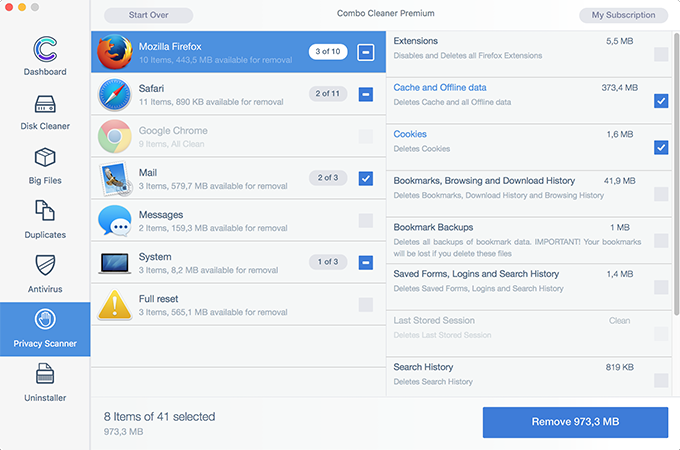This screenshot has width=680, height=450.
Task: Click the System laptop icon
Action: 114,263
